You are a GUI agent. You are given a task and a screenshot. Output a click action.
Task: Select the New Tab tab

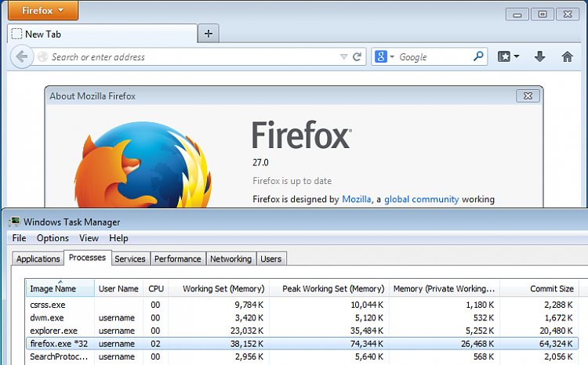(102, 34)
